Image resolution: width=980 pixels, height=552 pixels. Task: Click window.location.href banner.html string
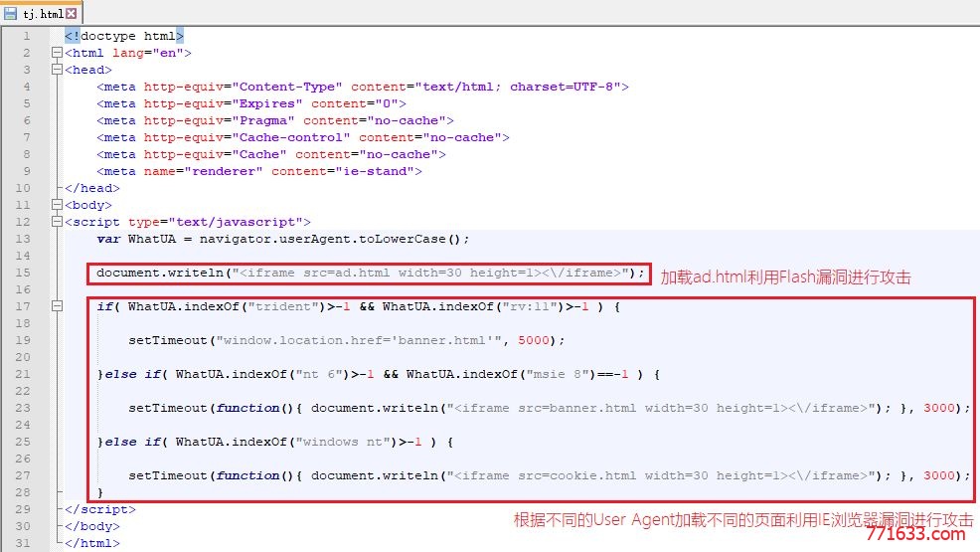pyautogui.click(x=359, y=339)
